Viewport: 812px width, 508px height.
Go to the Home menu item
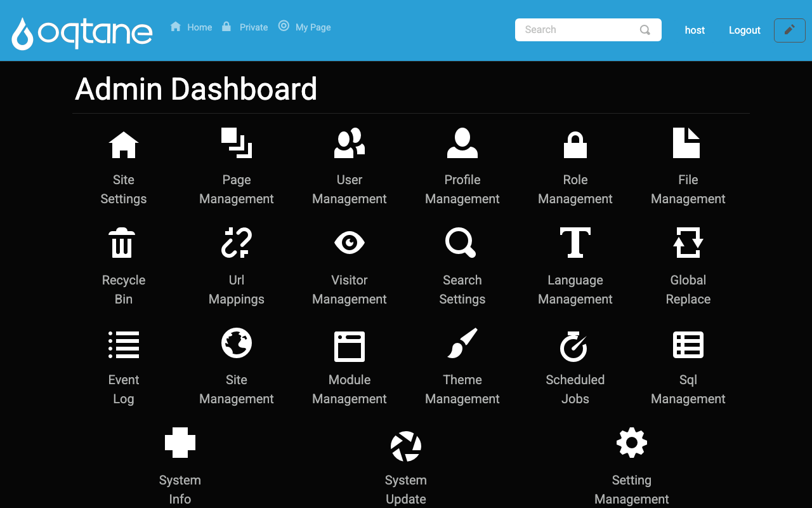point(191,27)
